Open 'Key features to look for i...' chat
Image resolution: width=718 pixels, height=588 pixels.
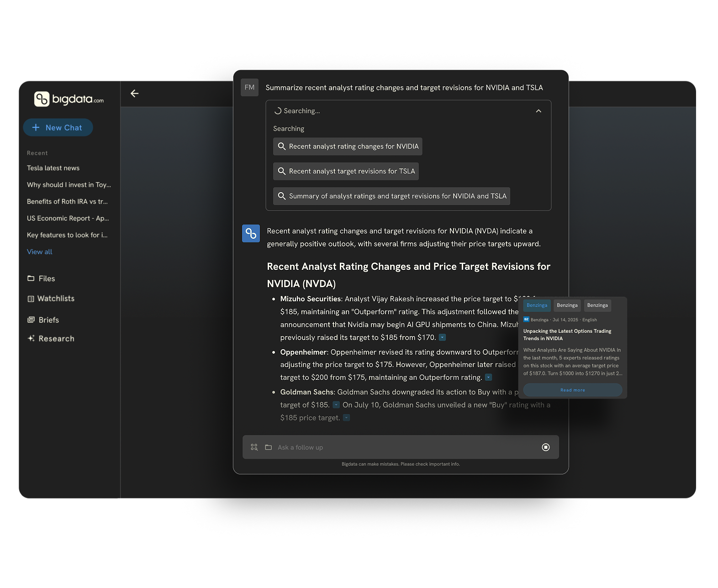coord(67,235)
